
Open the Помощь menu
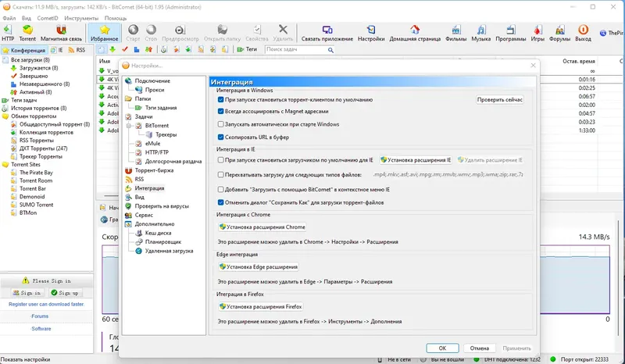pyautogui.click(x=116, y=18)
